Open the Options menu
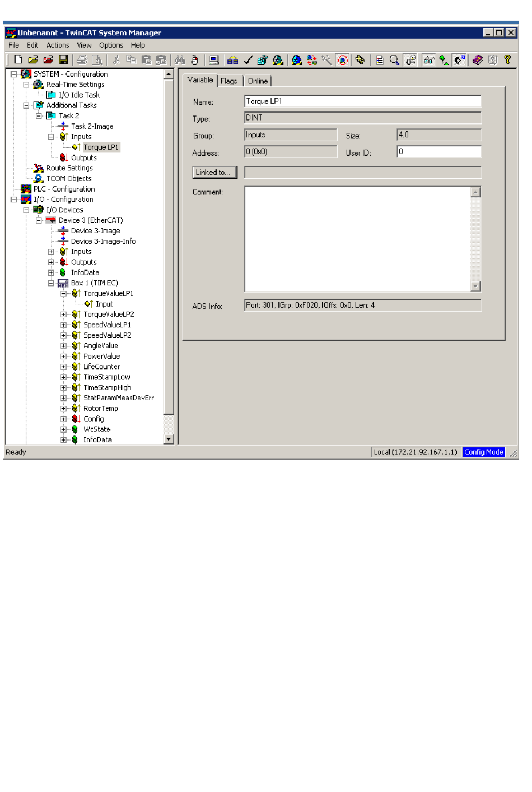The image size is (532, 792). 111,45
